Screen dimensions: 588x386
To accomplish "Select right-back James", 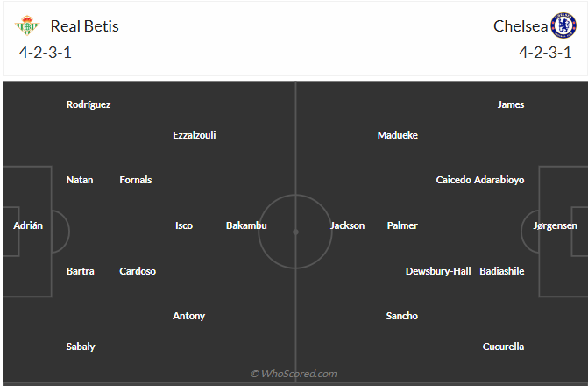I will click(x=511, y=104).
